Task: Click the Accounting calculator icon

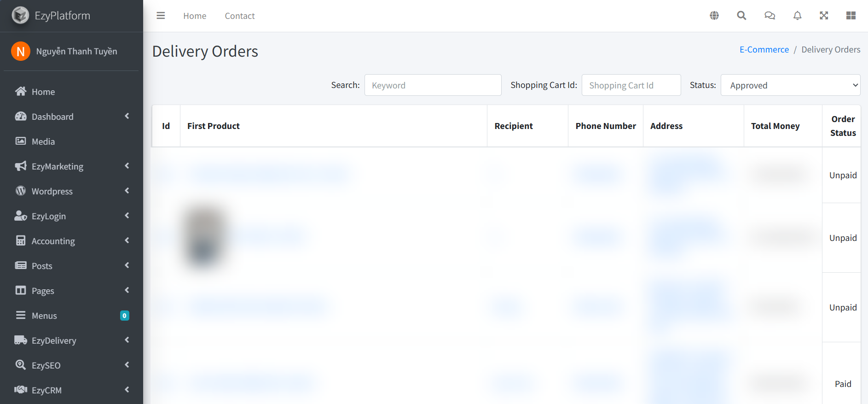Action: pos(21,240)
